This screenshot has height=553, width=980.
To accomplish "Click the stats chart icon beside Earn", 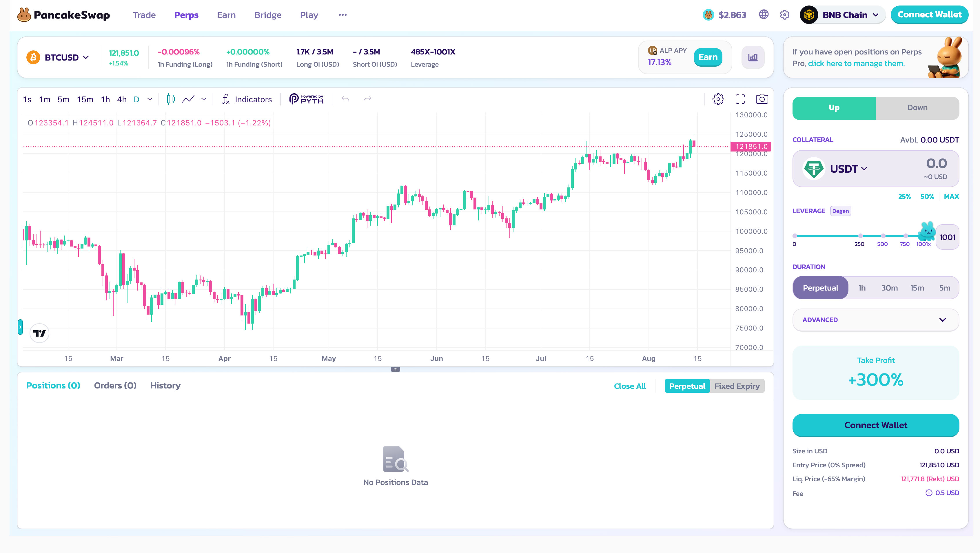I will point(753,57).
